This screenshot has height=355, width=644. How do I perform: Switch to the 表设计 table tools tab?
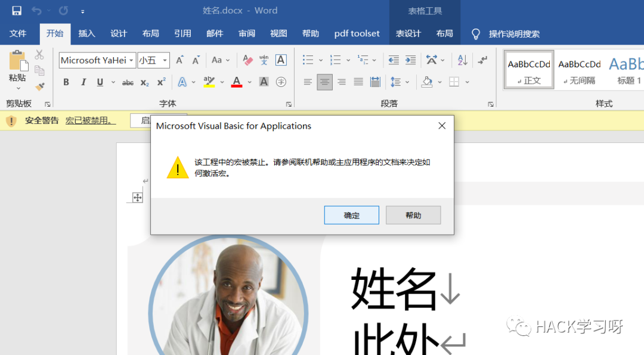coord(408,33)
